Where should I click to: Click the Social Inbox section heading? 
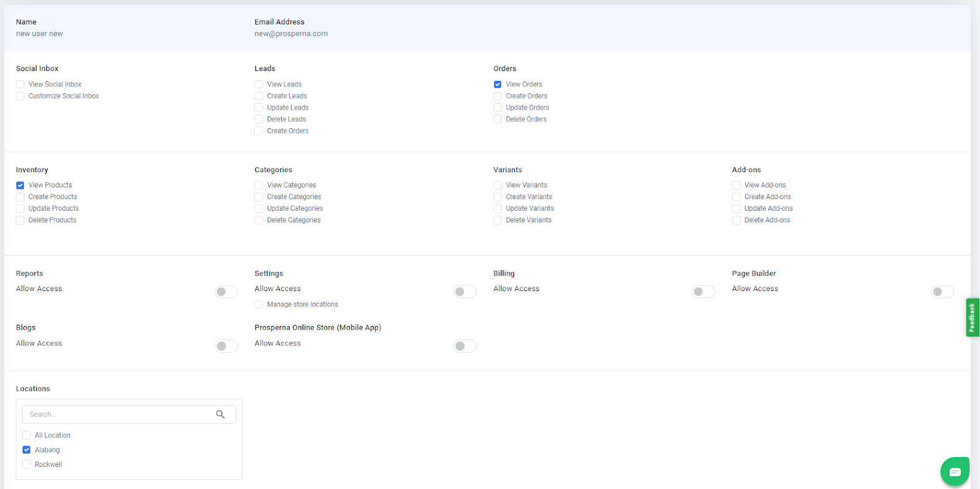(x=37, y=69)
